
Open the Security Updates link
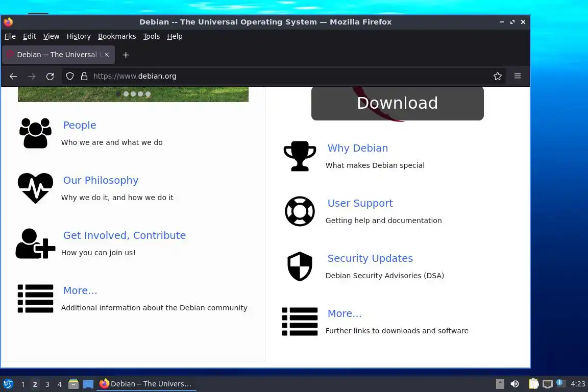(x=370, y=258)
